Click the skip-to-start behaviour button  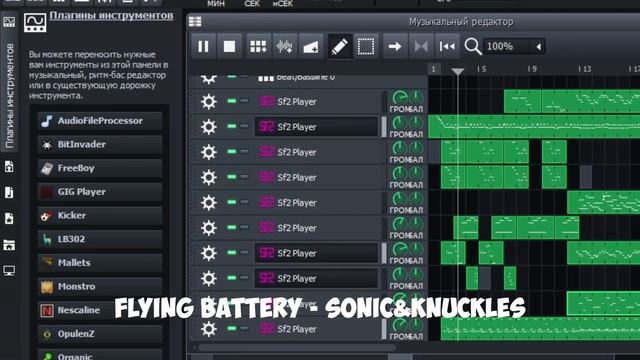click(x=447, y=47)
